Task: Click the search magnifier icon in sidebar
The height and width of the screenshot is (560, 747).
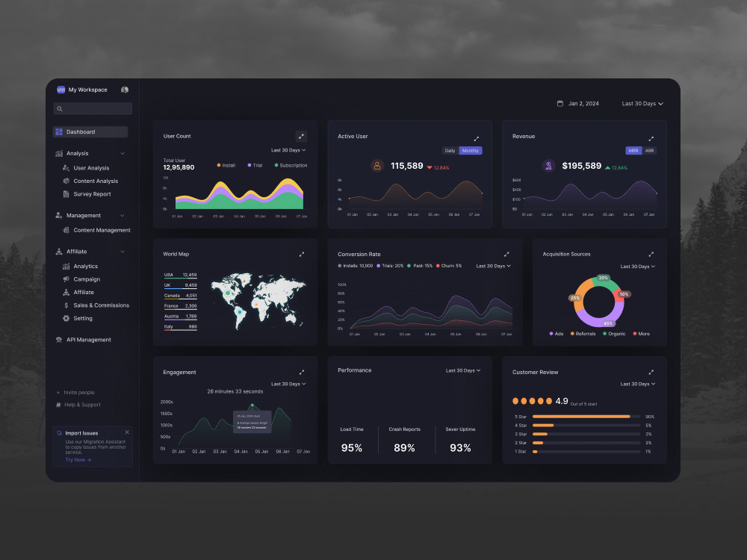Action: point(60,109)
